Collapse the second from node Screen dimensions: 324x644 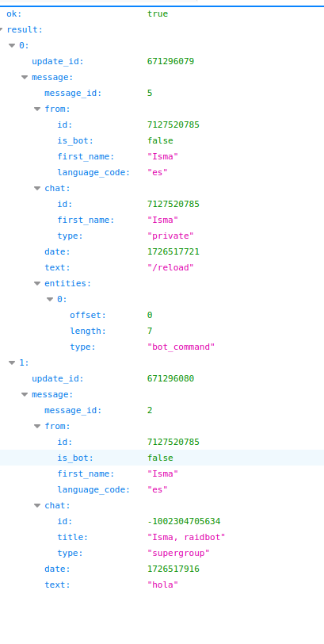(37, 427)
